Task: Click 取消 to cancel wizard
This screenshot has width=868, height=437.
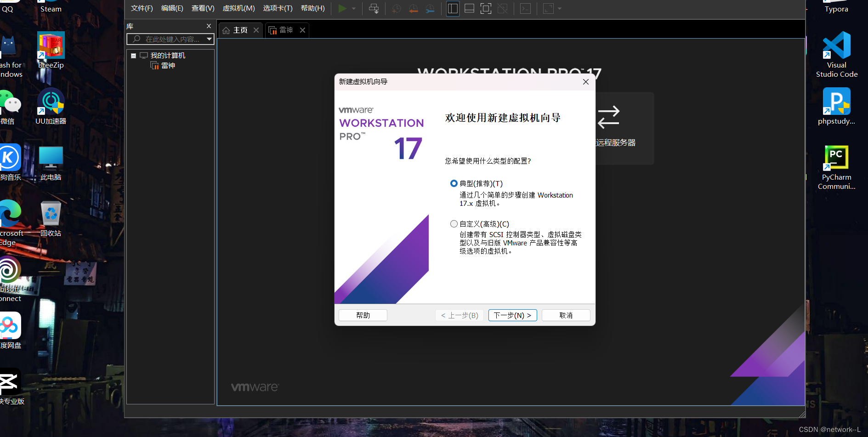Action: (566, 315)
